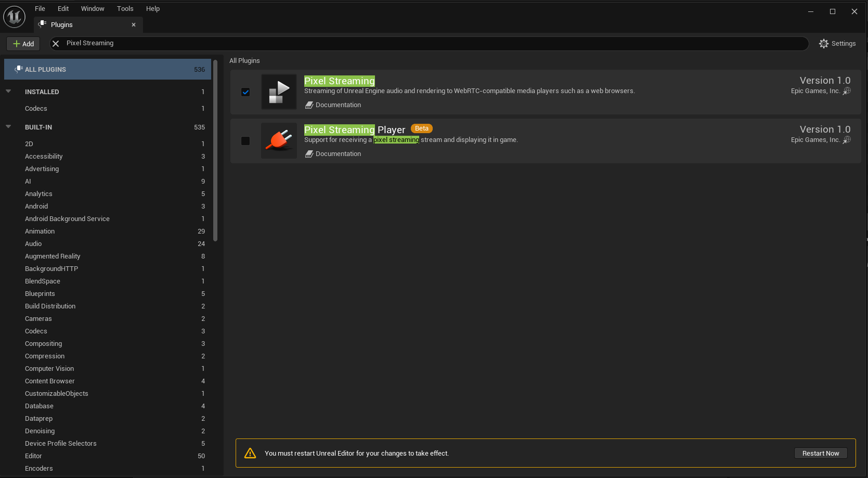The image size is (868, 478).
Task: Click the All Plugins category icon
Action: tap(19, 69)
